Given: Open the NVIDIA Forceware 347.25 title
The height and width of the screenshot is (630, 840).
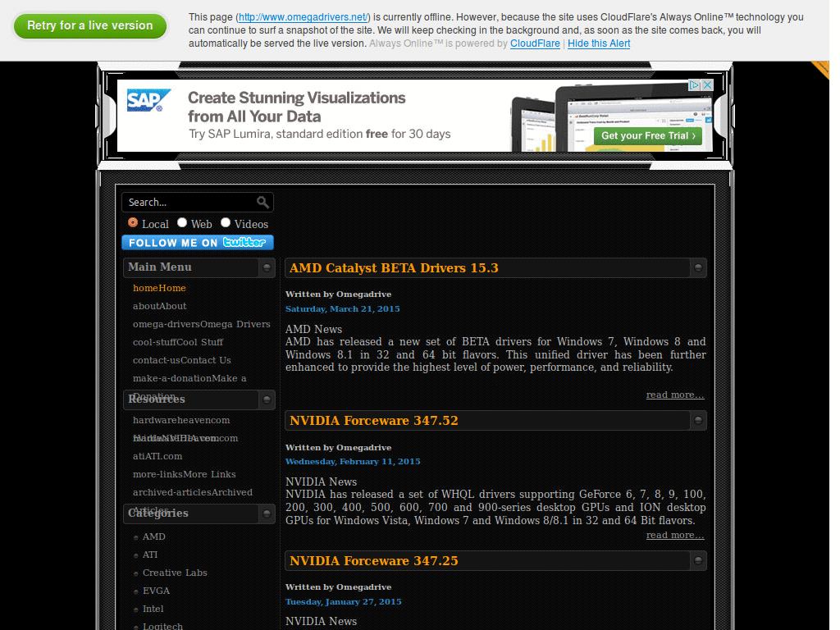Looking at the screenshot, I should point(374,561).
